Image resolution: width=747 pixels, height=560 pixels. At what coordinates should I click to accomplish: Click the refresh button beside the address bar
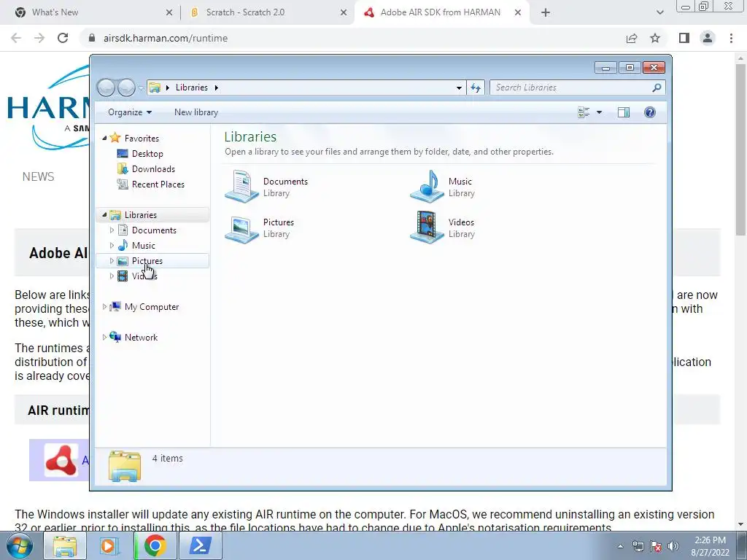(x=476, y=87)
